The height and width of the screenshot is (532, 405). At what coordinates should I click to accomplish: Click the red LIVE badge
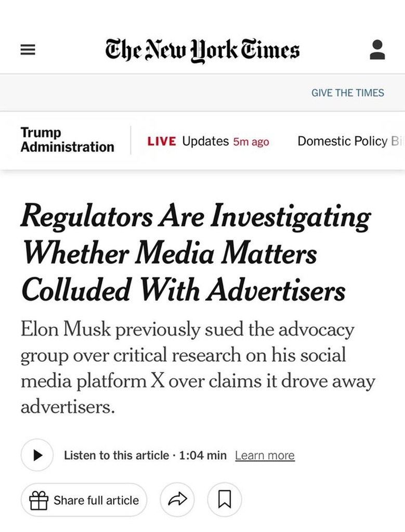162,141
